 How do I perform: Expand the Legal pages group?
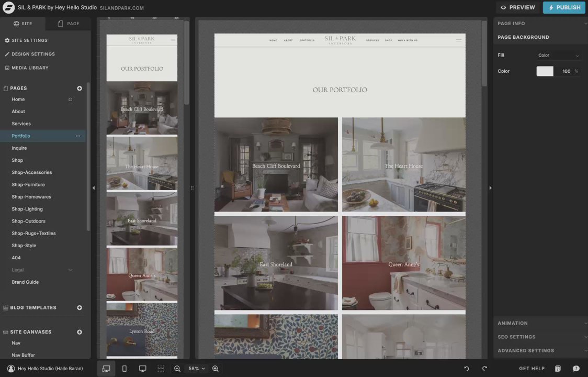point(70,270)
